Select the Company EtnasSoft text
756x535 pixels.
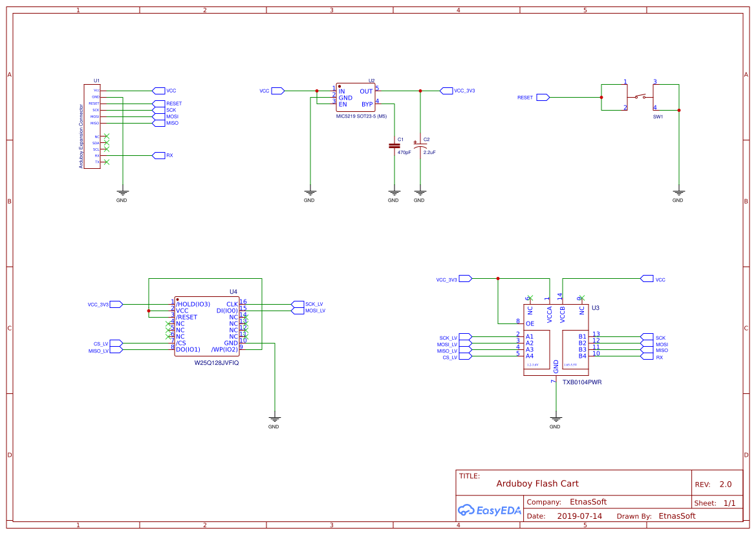tap(567, 502)
